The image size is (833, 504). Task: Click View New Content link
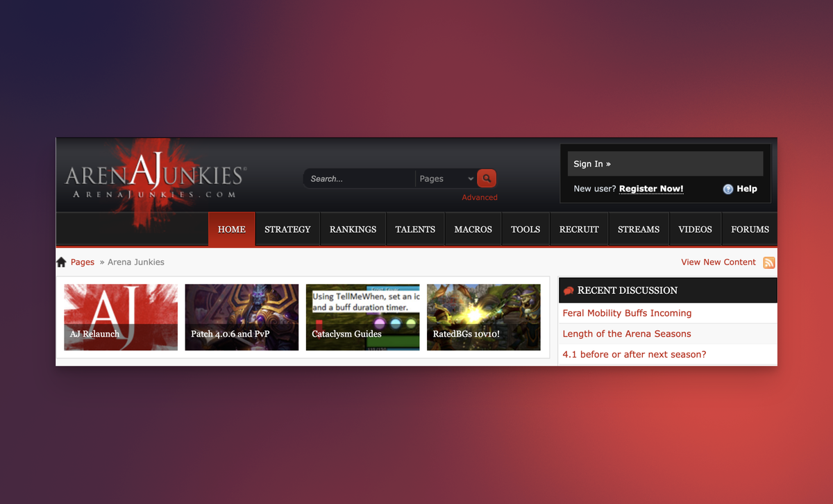tap(718, 262)
